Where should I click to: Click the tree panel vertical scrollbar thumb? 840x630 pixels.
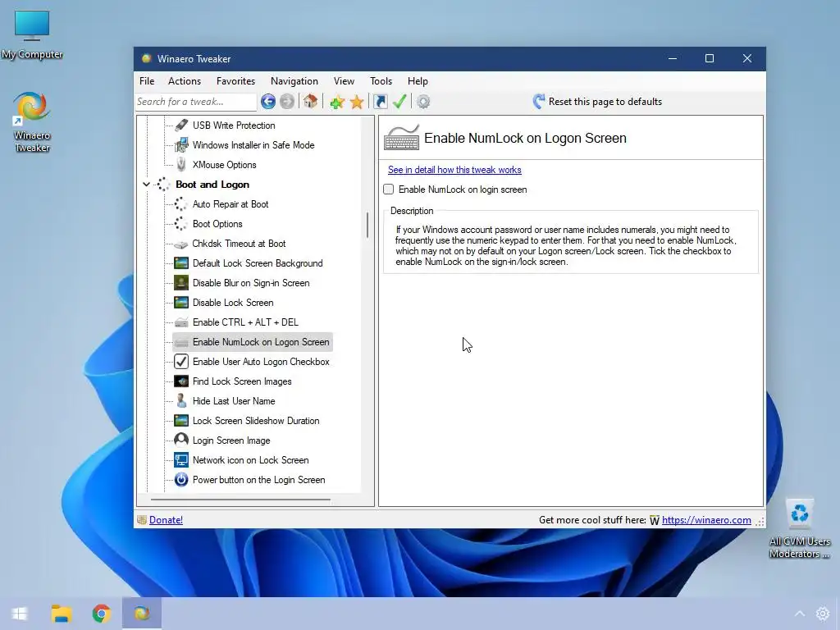(x=367, y=225)
